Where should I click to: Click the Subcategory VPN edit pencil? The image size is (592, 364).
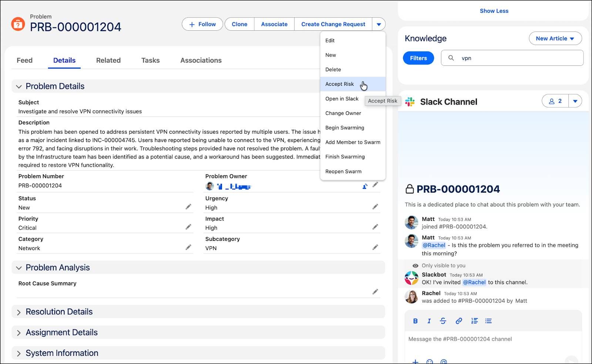[x=375, y=247]
